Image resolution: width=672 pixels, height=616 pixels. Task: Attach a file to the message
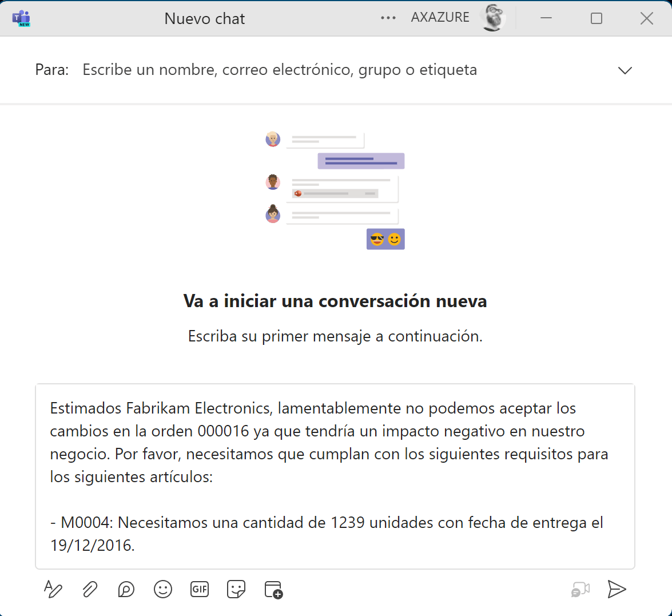tap(90, 589)
